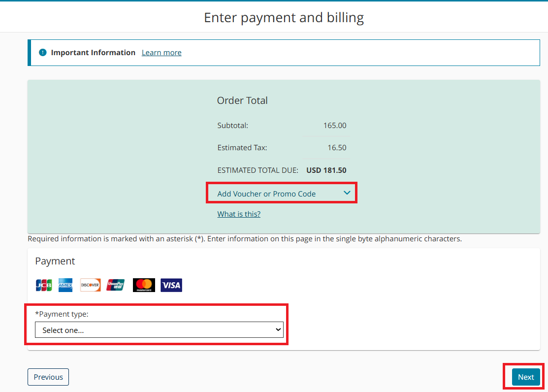This screenshot has height=392, width=548.
Task: Click the JCB card logo
Action: pos(44,285)
